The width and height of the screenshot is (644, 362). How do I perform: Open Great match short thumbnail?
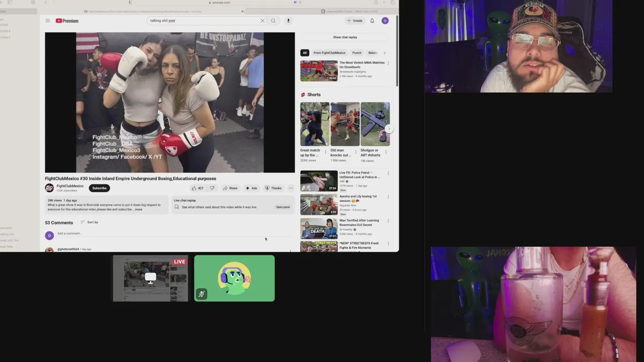tap(315, 124)
